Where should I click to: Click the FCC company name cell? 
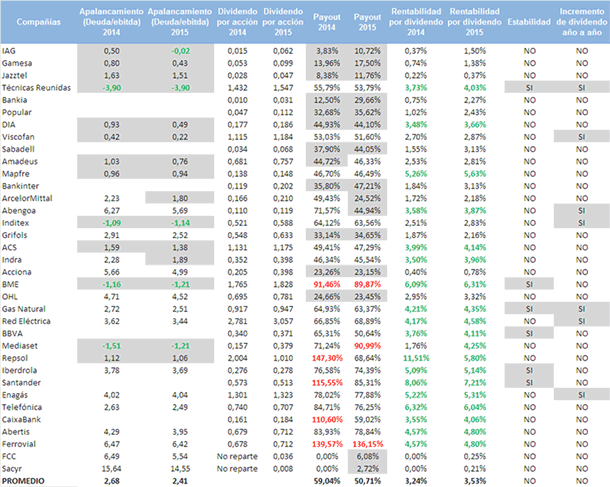click(x=9, y=456)
